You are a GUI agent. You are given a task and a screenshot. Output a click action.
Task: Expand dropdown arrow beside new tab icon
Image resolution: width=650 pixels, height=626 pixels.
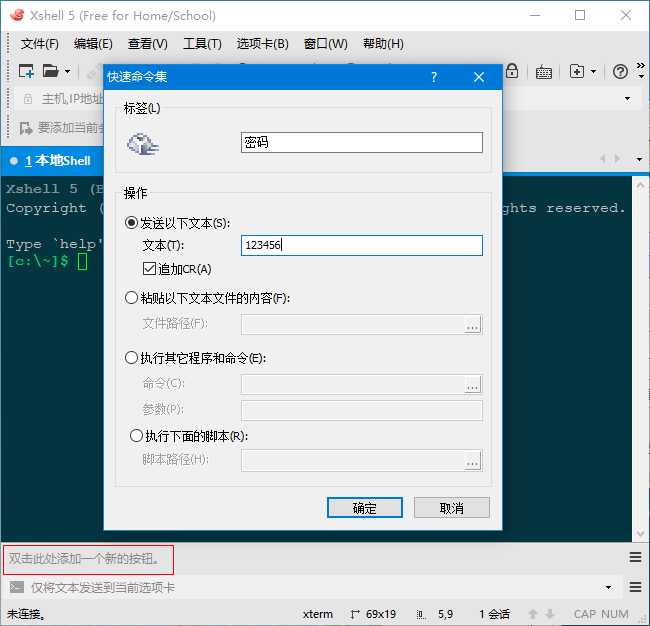[x=593, y=72]
